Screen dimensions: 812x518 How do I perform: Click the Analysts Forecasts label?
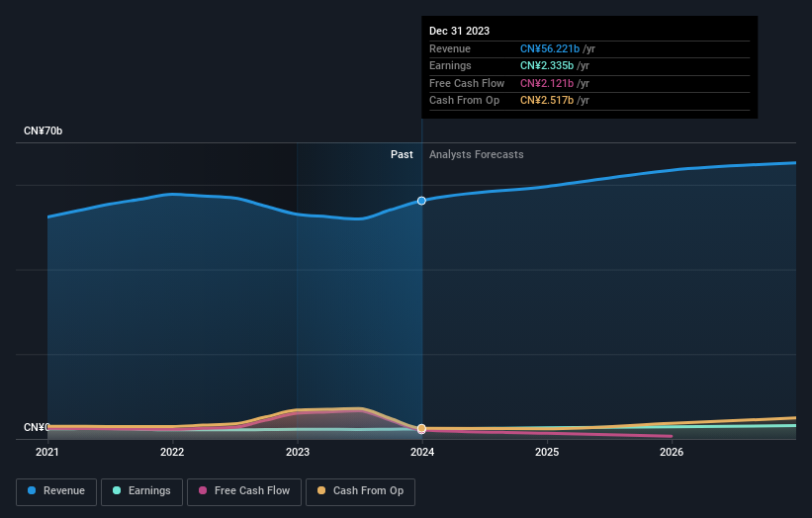tap(477, 155)
